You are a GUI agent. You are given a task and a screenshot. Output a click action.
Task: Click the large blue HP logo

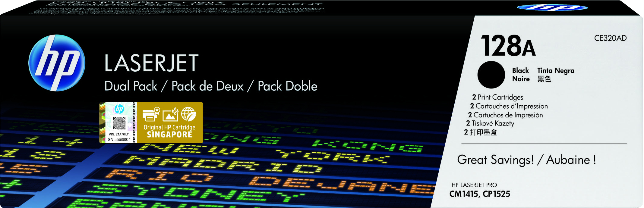click(57, 63)
